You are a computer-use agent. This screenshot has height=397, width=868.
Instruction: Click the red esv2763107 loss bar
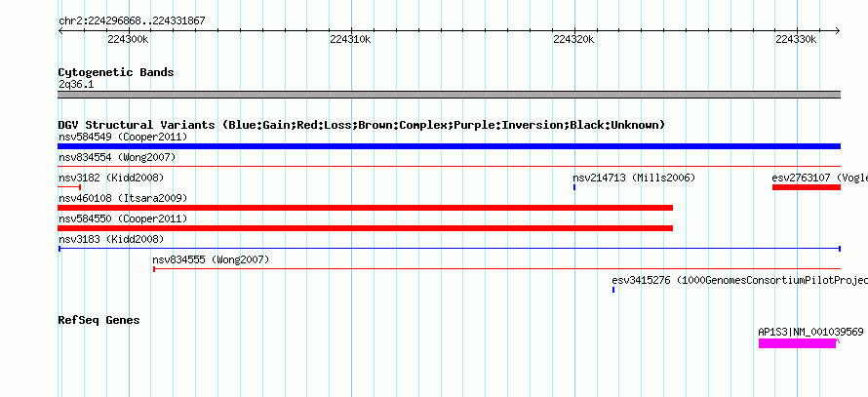807,187
